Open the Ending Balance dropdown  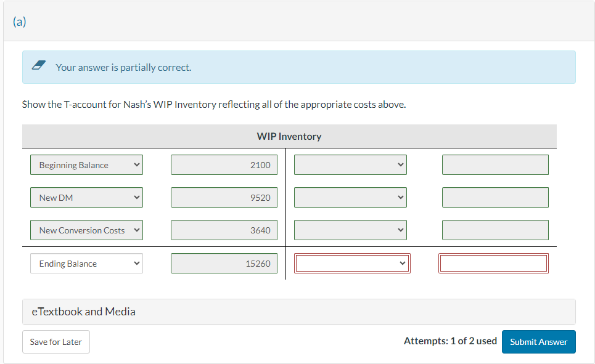(x=86, y=264)
